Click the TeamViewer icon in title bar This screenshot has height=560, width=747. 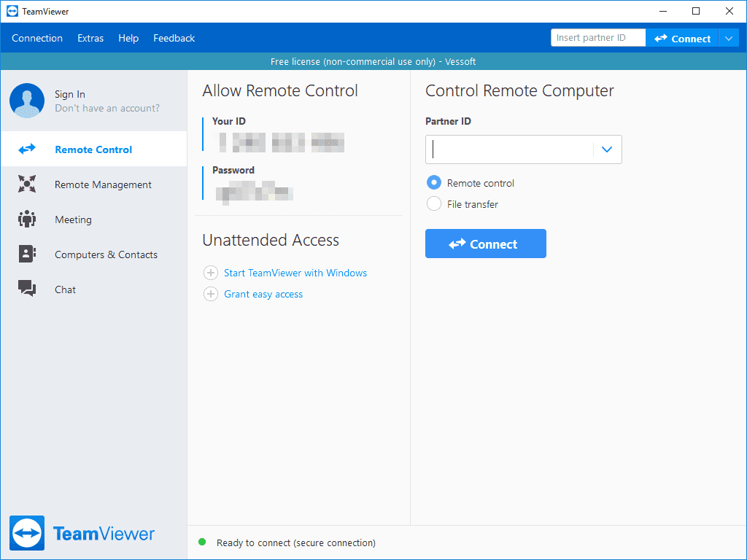coord(12,11)
